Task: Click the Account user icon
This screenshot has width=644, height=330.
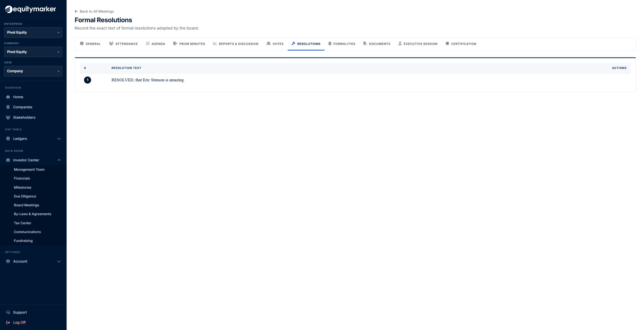Action: (x=8, y=261)
